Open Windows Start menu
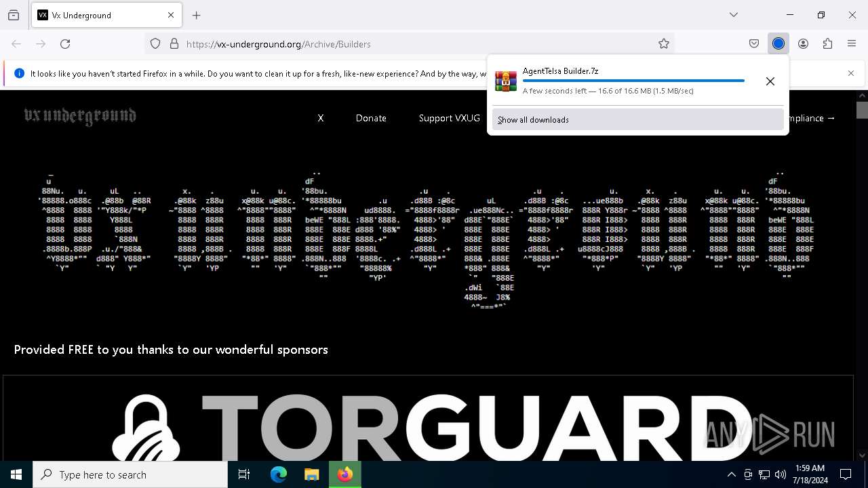868x488 pixels. tap(16, 474)
